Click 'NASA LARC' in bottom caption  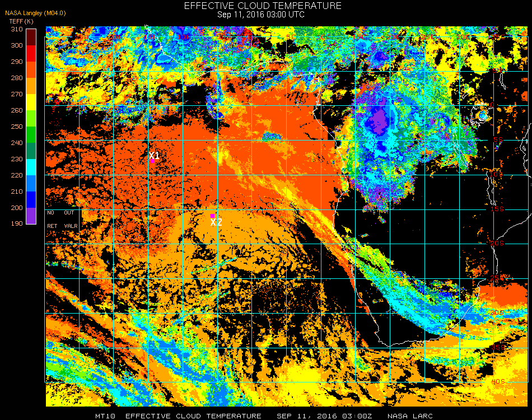[410, 416]
